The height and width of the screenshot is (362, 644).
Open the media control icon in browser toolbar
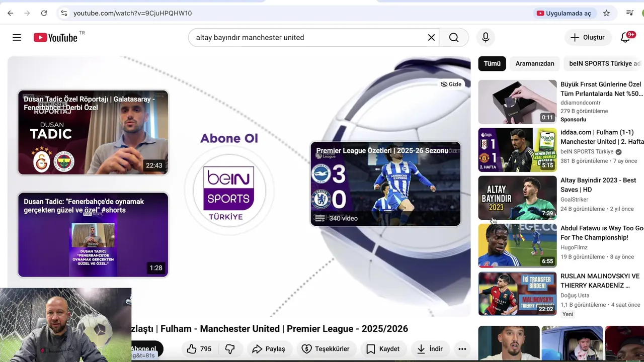point(629,13)
